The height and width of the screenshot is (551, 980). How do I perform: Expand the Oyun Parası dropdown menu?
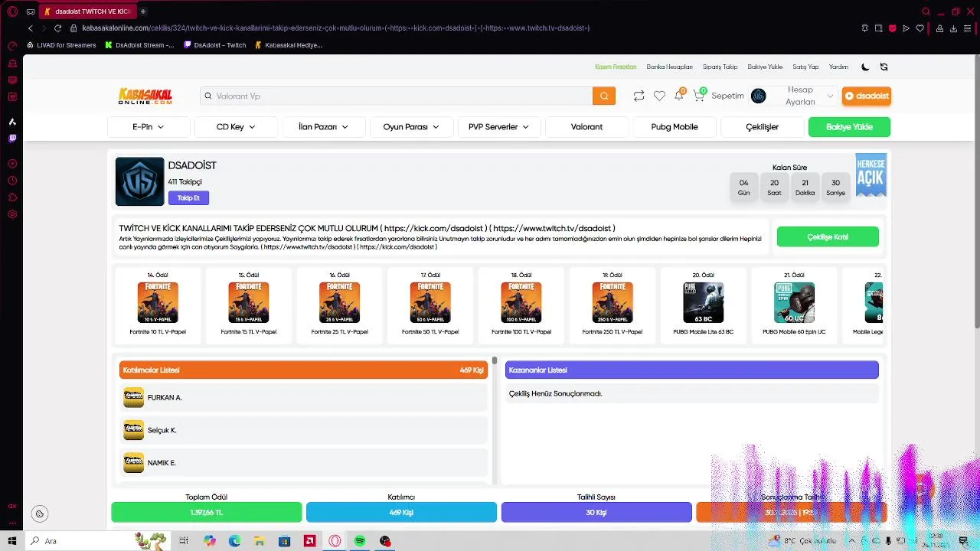click(411, 127)
